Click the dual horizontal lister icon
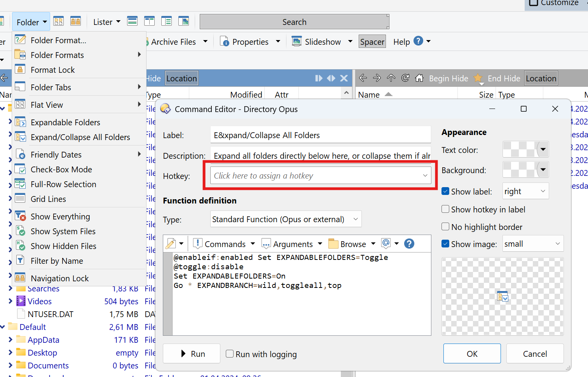588x377 pixels. [133, 21]
